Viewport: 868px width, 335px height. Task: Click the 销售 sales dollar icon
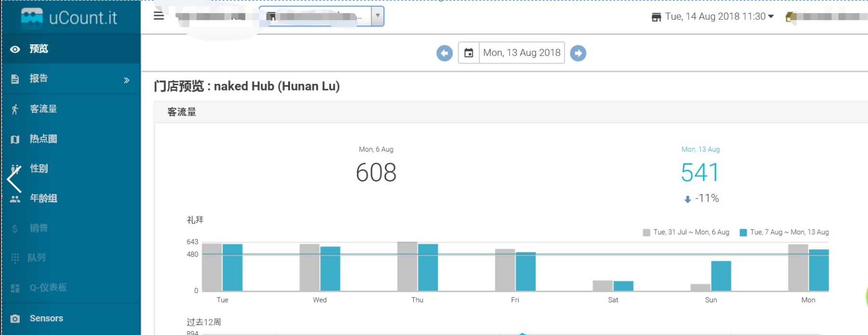(14, 229)
